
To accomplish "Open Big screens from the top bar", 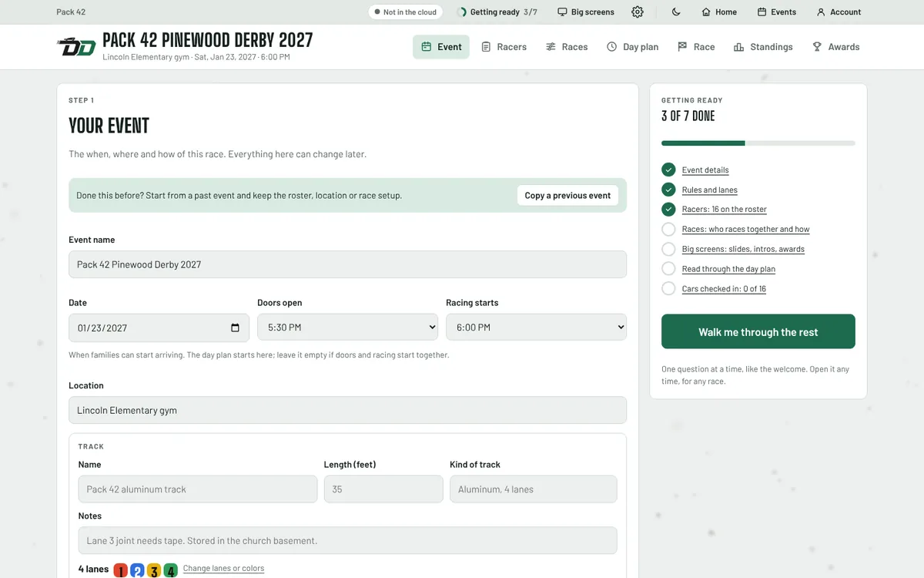I will point(586,12).
